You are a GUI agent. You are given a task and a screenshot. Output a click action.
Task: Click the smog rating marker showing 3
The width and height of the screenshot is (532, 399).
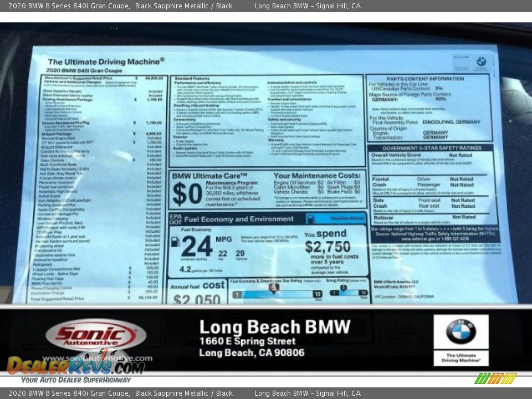coord(344,289)
